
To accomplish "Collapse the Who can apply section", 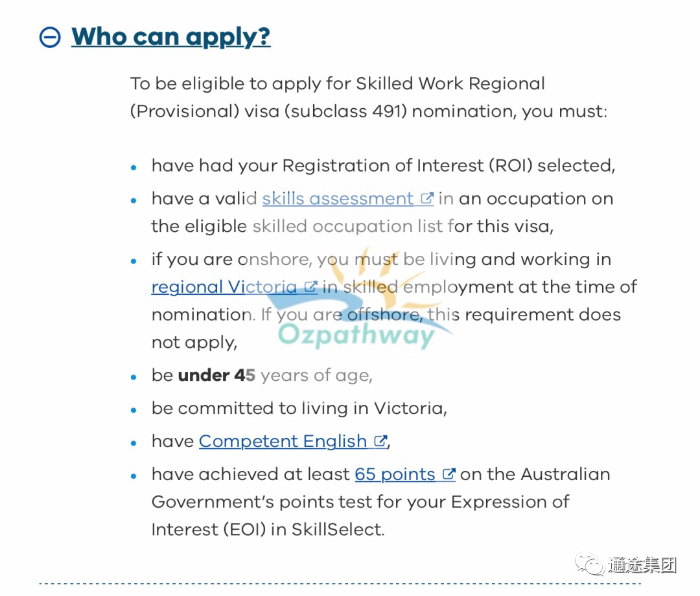I will (50, 37).
